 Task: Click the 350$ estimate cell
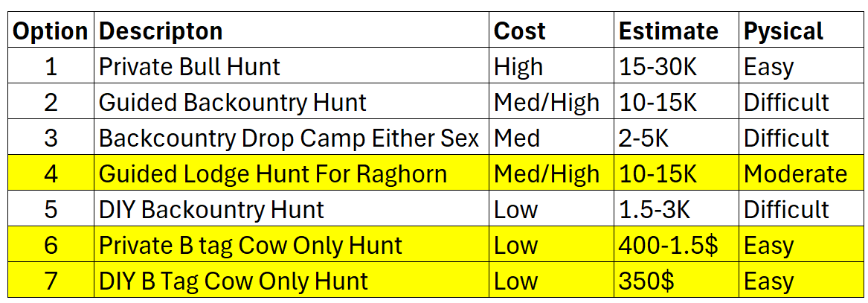[645, 281]
